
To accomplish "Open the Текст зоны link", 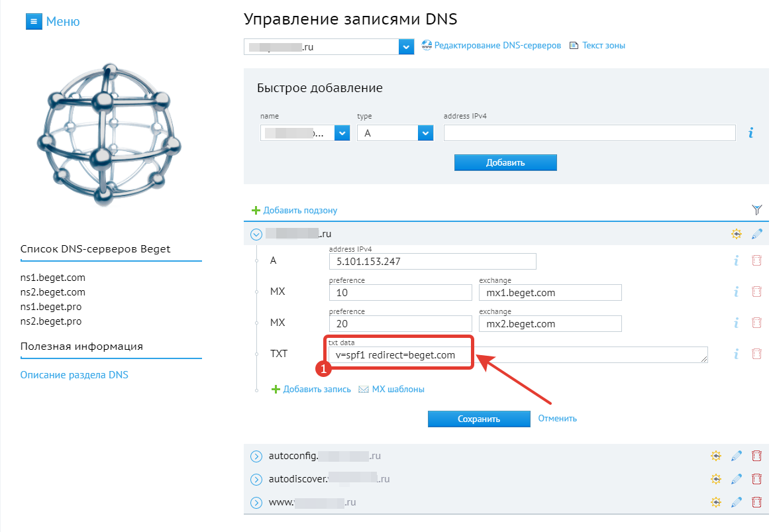I will pyautogui.click(x=604, y=45).
